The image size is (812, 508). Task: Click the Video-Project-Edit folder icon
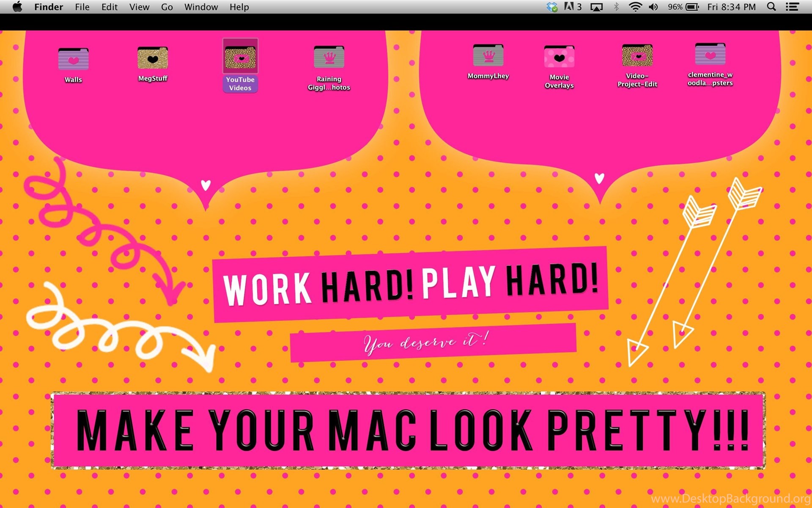coord(637,55)
